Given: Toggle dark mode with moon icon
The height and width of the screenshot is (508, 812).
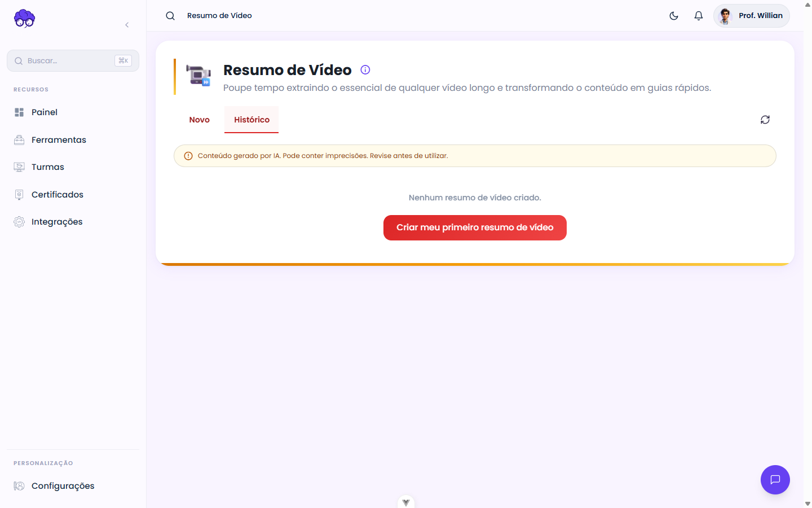Looking at the screenshot, I should pyautogui.click(x=674, y=16).
